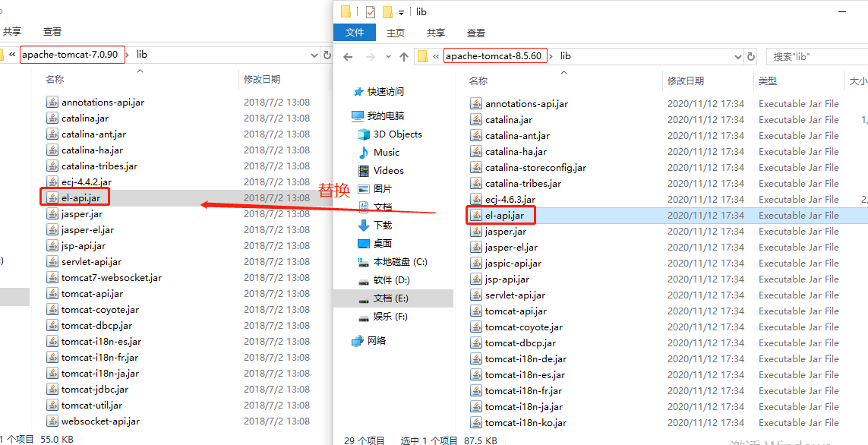This screenshot has width=868, height=445.
Task: Select tomcat7-websocket.jar in left window
Action: coord(112,277)
